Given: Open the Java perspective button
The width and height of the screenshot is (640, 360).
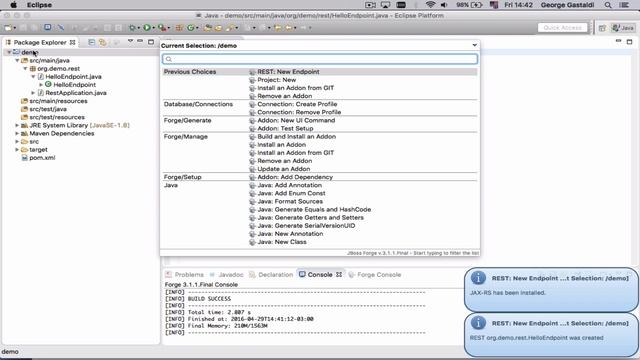Looking at the screenshot, I should click(623, 28).
